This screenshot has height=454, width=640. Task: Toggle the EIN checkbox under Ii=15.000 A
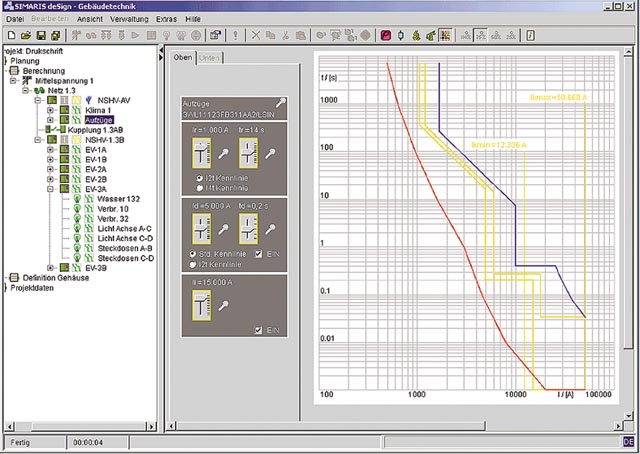[x=259, y=330]
